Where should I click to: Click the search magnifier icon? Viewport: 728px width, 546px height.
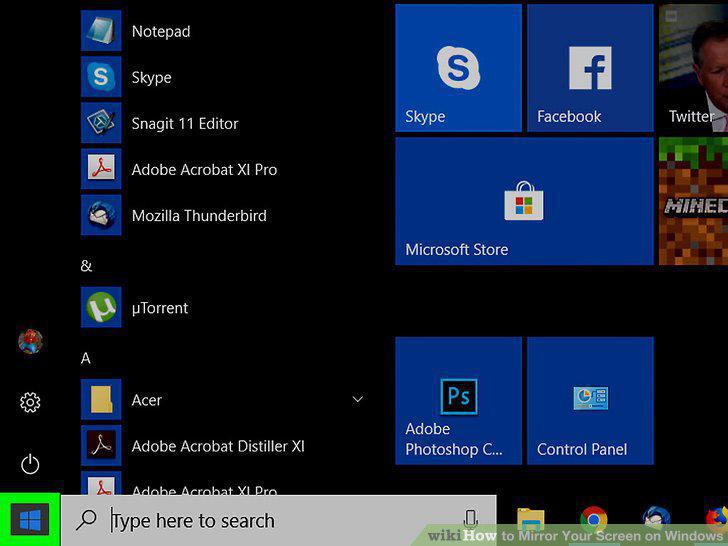tap(86, 520)
